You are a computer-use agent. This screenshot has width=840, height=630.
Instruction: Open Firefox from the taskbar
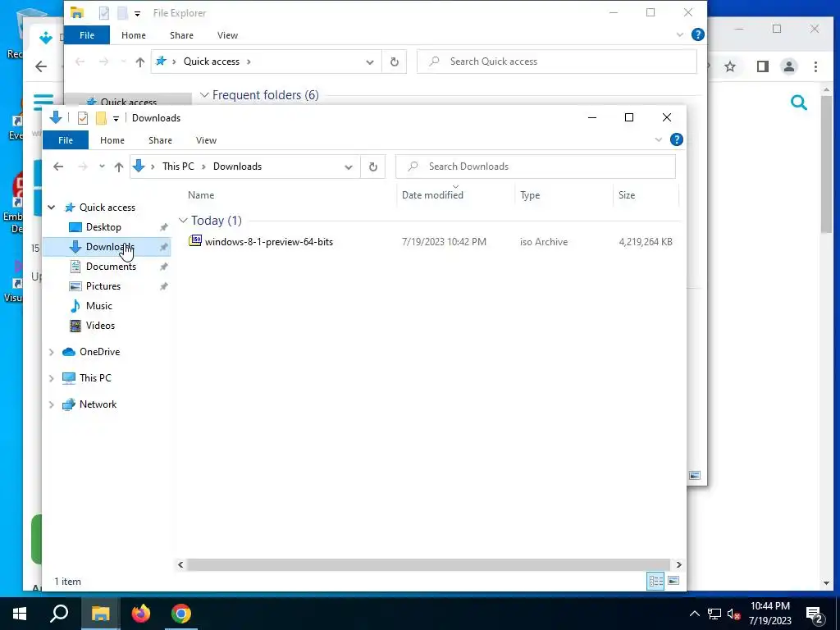click(141, 614)
